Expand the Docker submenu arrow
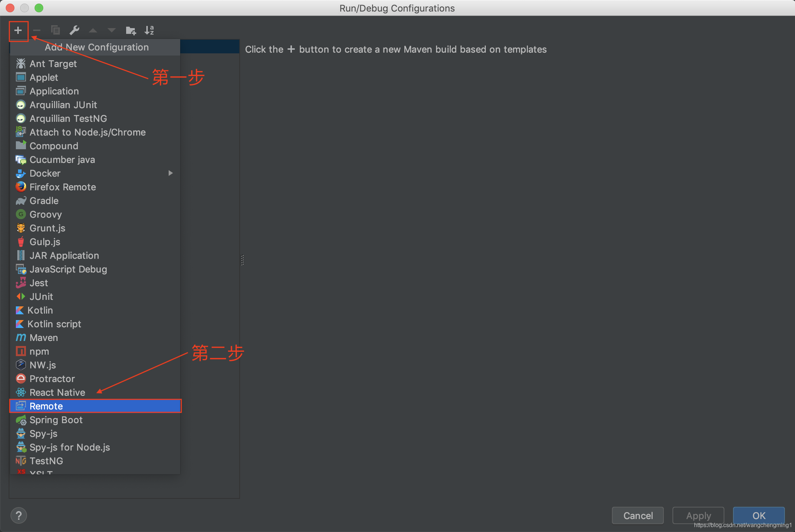This screenshot has height=532, width=795. pyautogui.click(x=170, y=173)
